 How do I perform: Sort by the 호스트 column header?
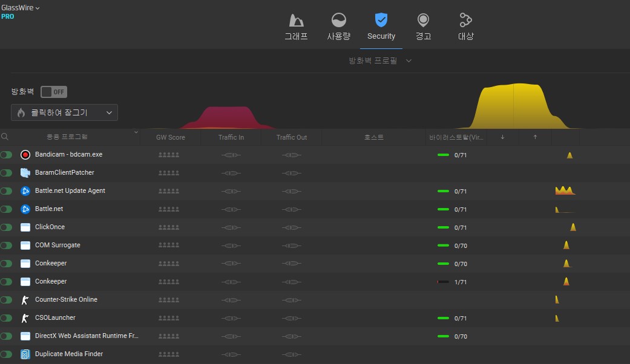click(373, 137)
